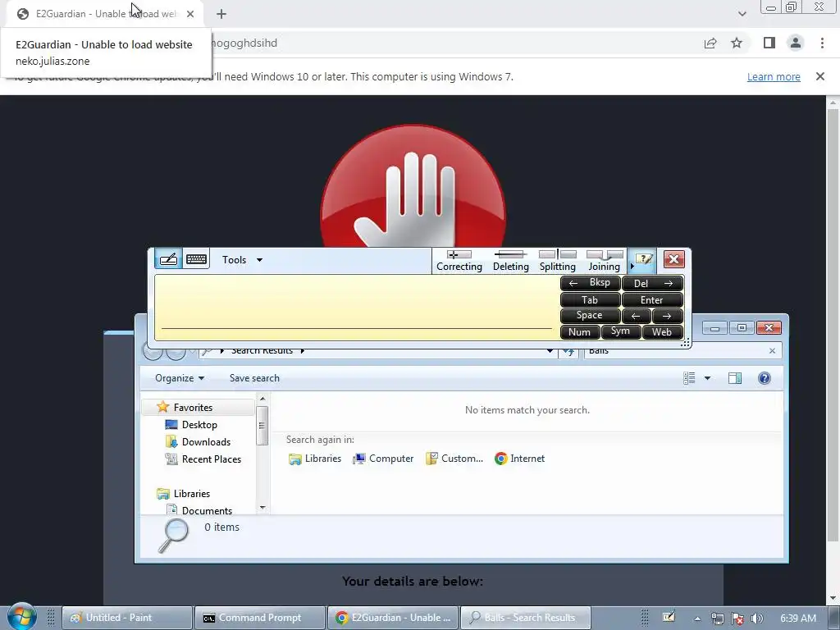This screenshot has height=630, width=840.
Task: Open the Windows Start button
Action: click(21, 617)
